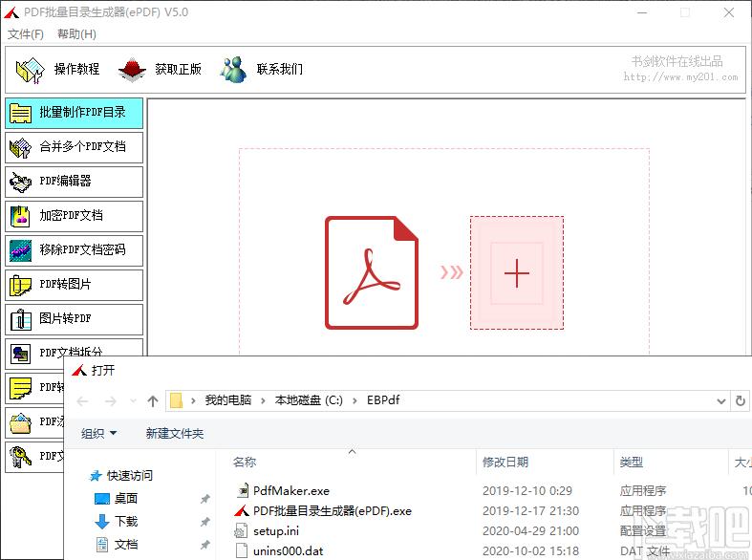The image size is (752, 560).
Task: Click the date 2020-04-29 21:00
Action: tap(530, 531)
